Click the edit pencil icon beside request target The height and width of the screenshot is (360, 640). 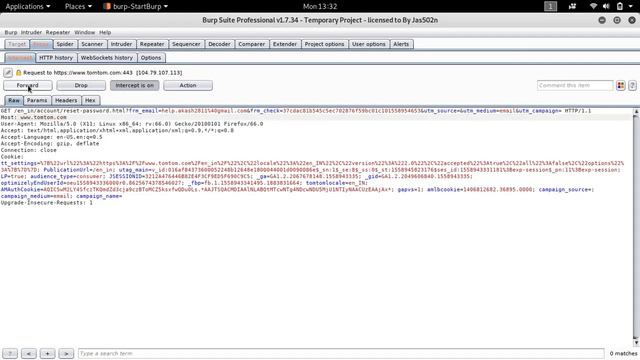coord(8,73)
